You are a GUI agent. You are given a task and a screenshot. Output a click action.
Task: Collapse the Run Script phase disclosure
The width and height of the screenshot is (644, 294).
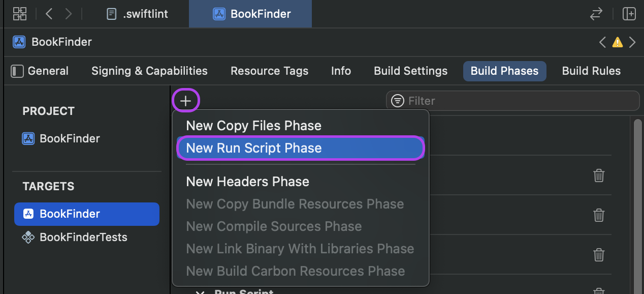pos(200,292)
